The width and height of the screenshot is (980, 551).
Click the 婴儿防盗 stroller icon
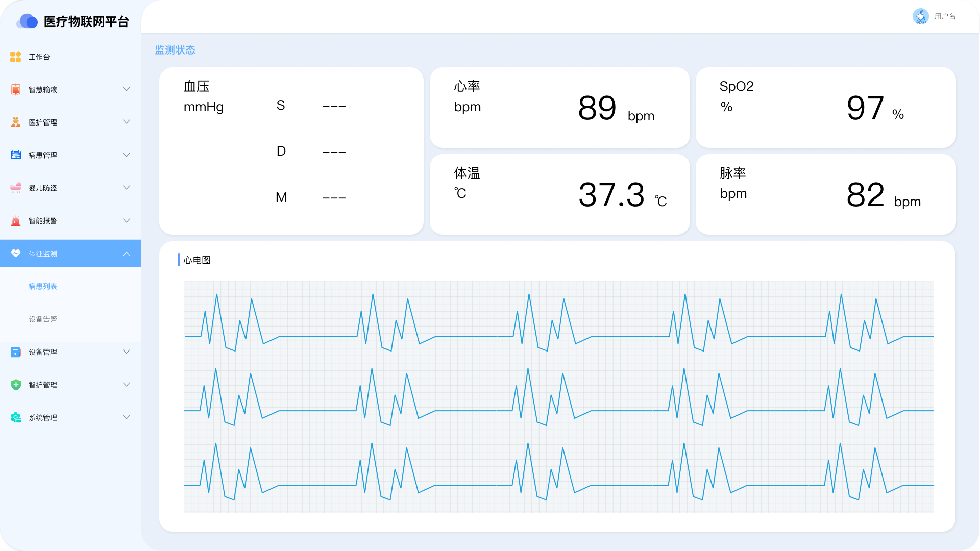coord(16,188)
